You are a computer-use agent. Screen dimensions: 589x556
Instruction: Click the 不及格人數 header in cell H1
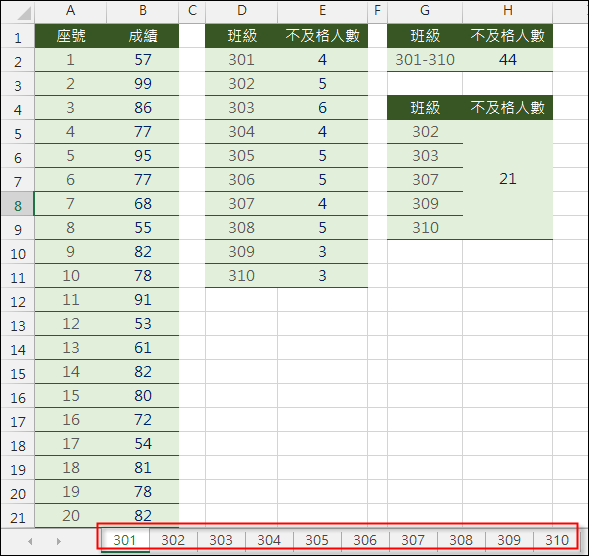[x=508, y=36]
